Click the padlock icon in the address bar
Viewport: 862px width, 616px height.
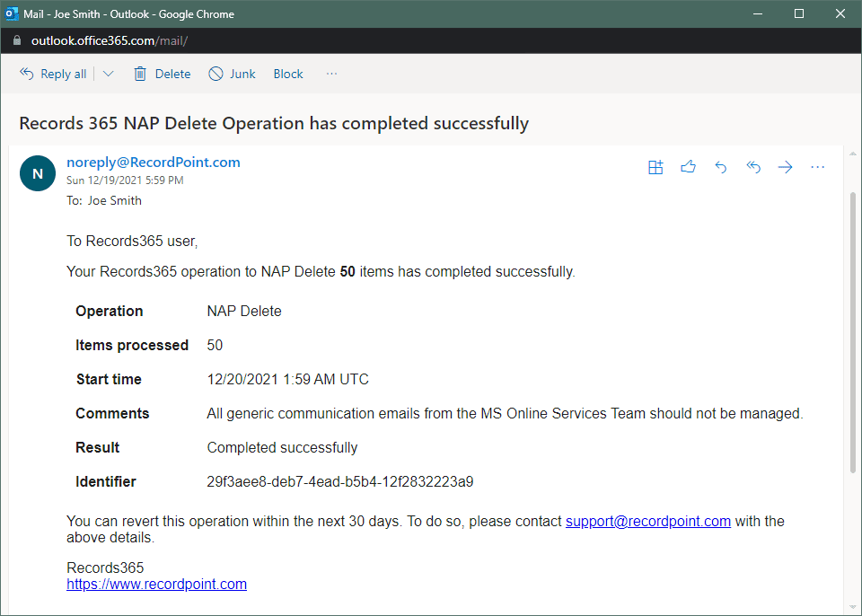tap(16, 40)
